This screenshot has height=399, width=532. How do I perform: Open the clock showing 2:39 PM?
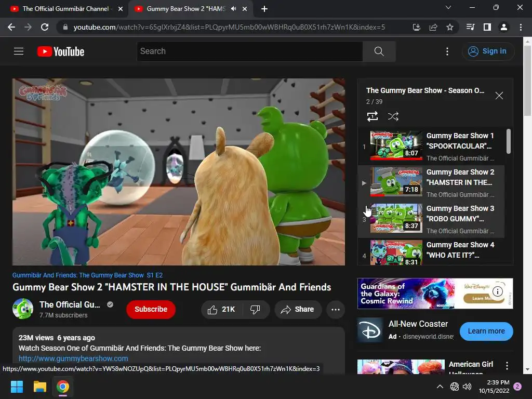[x=494, y=387]
